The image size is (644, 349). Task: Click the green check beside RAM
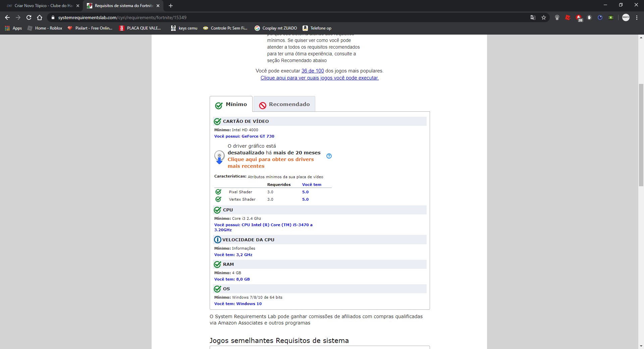(x=217, y=264)
